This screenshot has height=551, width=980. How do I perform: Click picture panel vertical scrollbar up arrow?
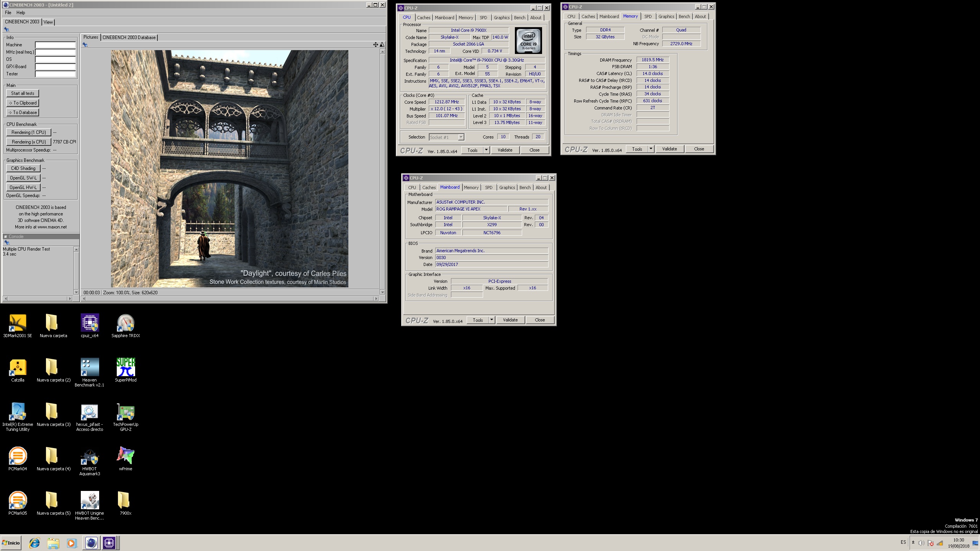pos(382,52)
